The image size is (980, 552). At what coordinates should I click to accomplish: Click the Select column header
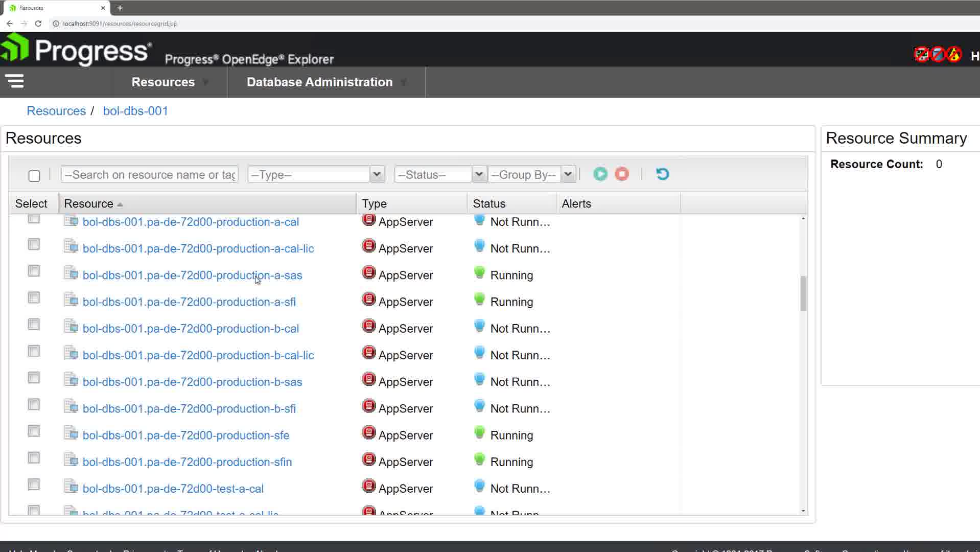[34, 203]
